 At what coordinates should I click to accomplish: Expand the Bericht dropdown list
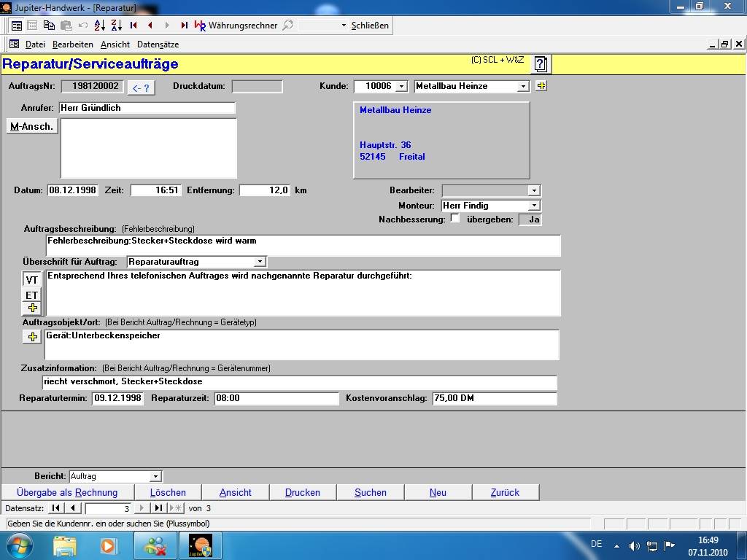[x=155, y=477]
